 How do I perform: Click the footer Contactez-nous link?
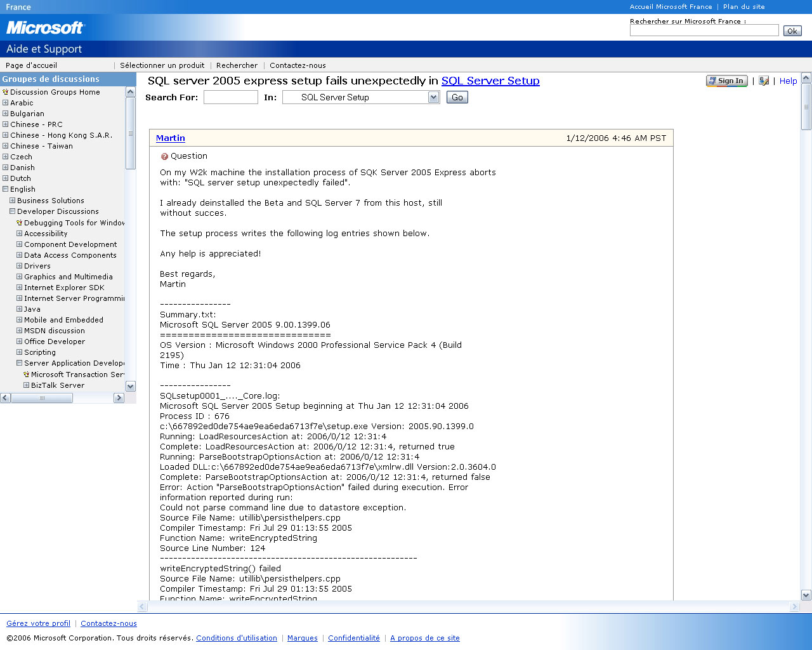[108, 623]
